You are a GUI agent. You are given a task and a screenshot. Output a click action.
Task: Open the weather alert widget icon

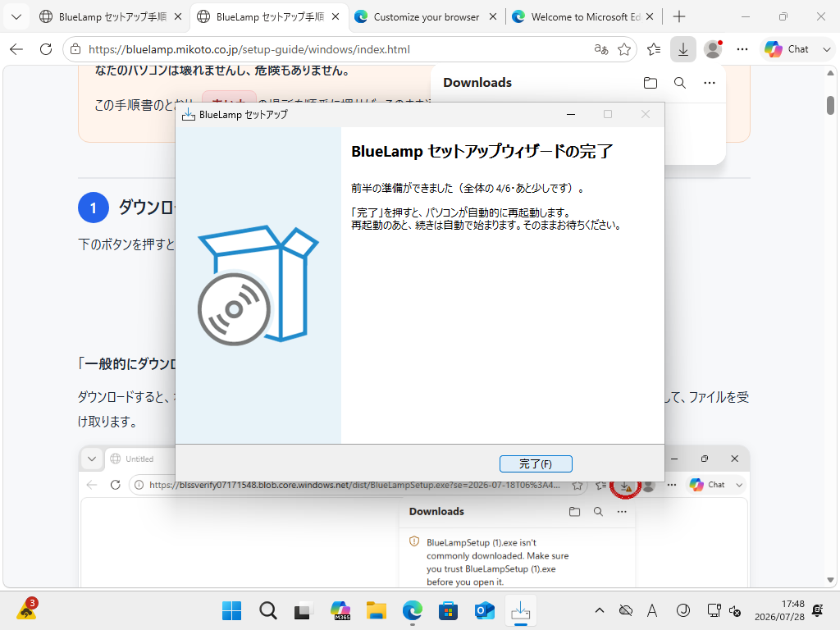[26, 609]
